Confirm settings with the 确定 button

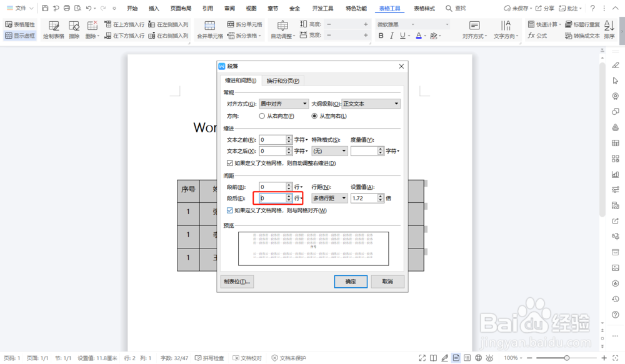click(x=351, y=282)
